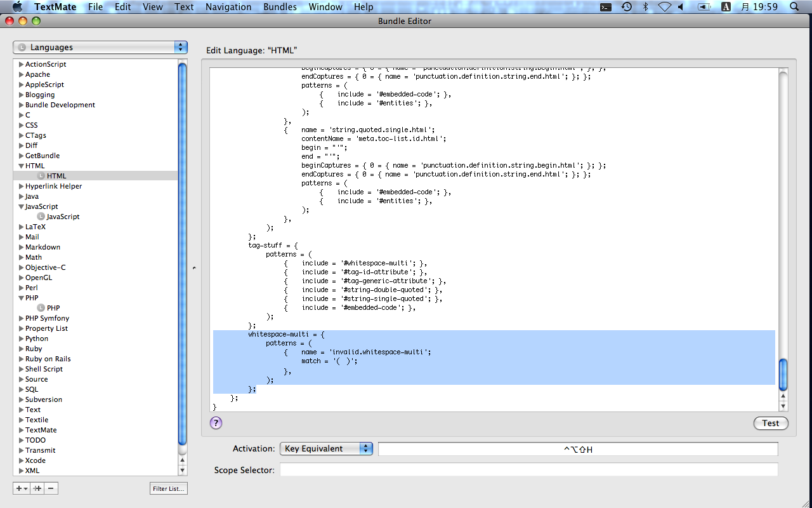Click the Test button
Screen dimensions: 812x508
pos(771,424)
